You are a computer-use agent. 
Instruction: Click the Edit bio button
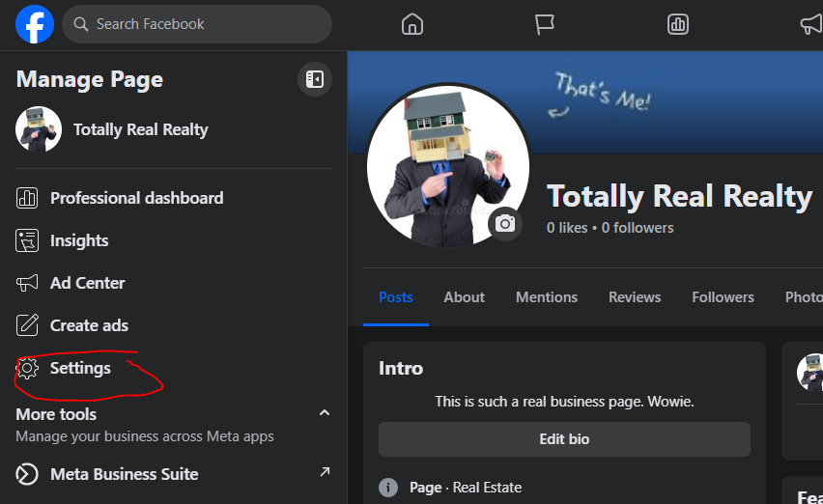click(564, 439)
